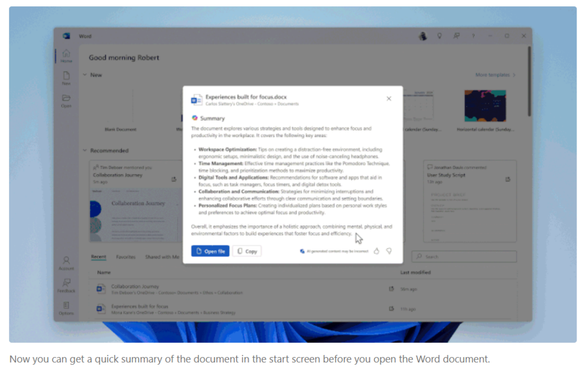Open the Collaboration Journey row in file list
Viewport: 588px width, 371px height.
[x=303, y=289]
